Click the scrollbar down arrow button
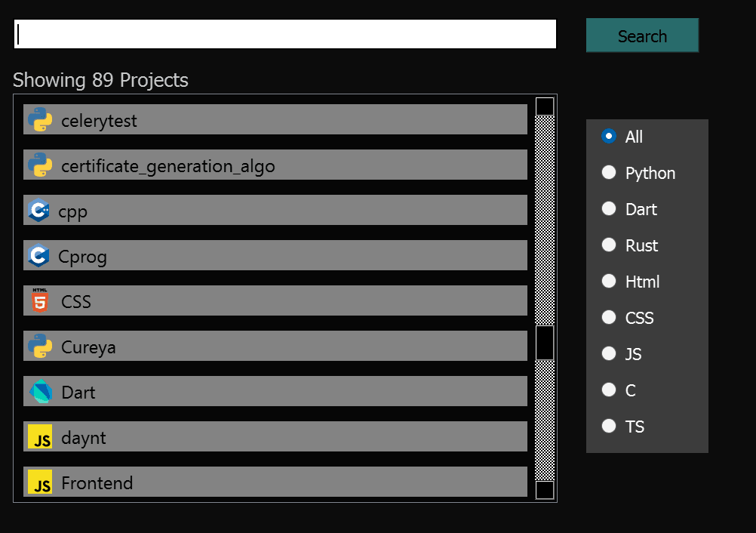 click(545, 490)
